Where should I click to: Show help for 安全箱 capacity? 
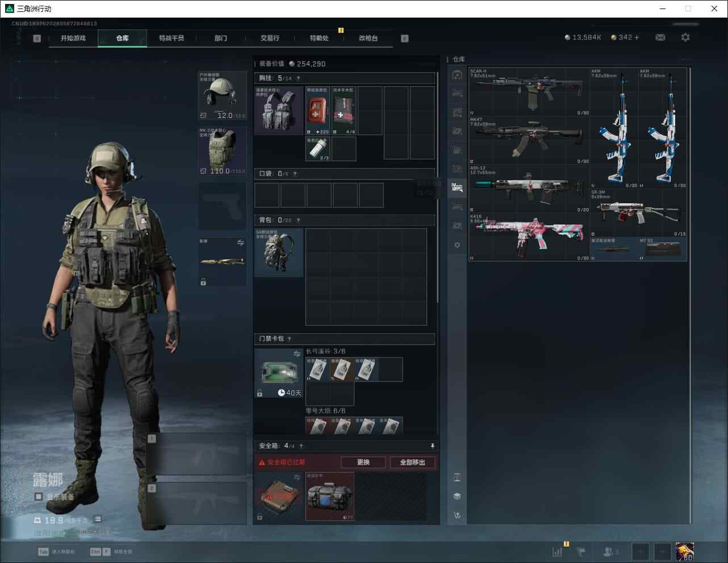click(301, 446)
